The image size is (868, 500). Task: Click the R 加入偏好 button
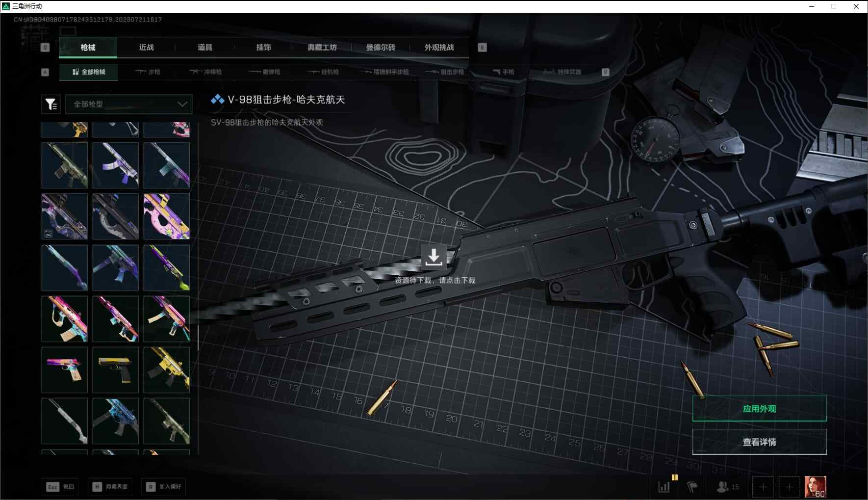tap(164, 487)
